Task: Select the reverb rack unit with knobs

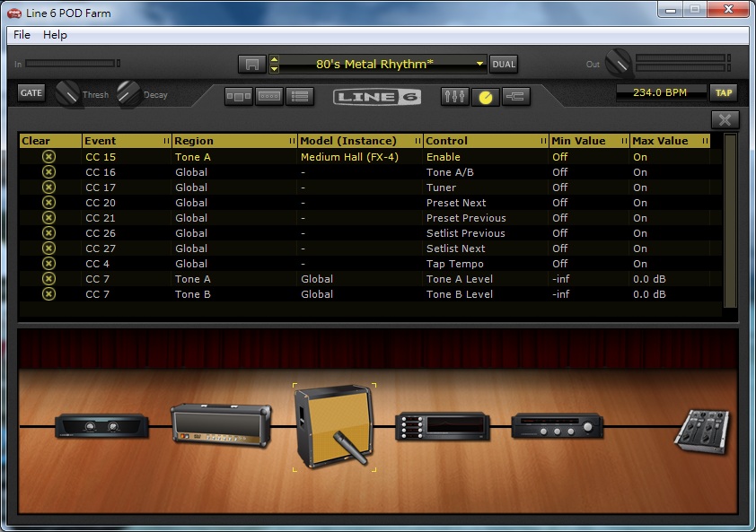Action: pyautogui.click(x=558, y=426)
